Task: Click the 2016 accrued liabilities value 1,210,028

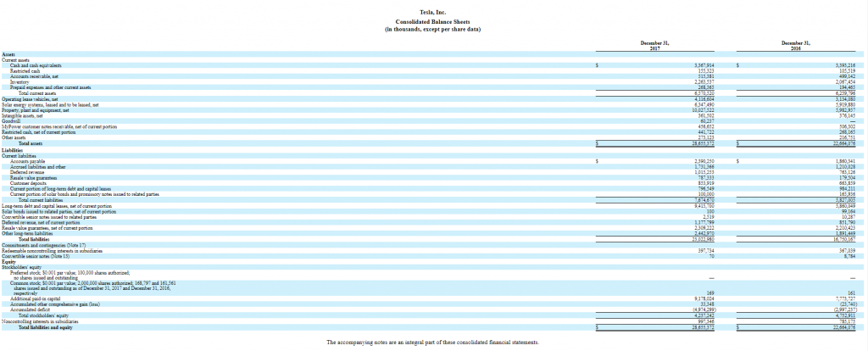Action: pyautogui.click(x=845, y=166)
